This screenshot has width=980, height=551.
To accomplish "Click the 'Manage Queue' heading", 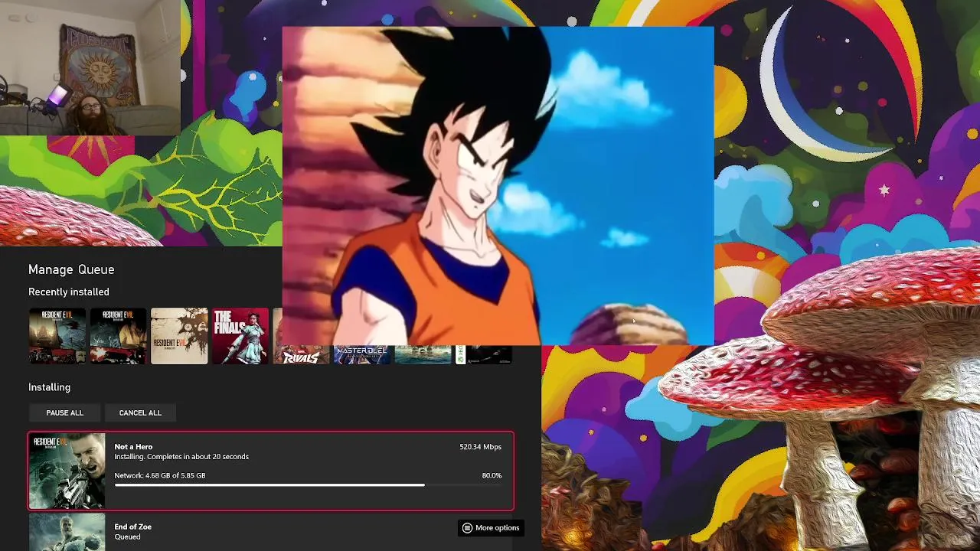I will coord(71,269).
